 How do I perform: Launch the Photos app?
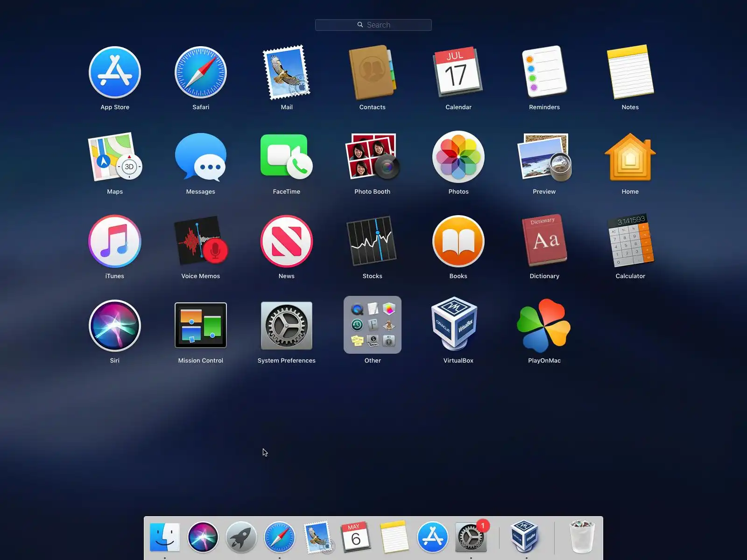(458, 157)
